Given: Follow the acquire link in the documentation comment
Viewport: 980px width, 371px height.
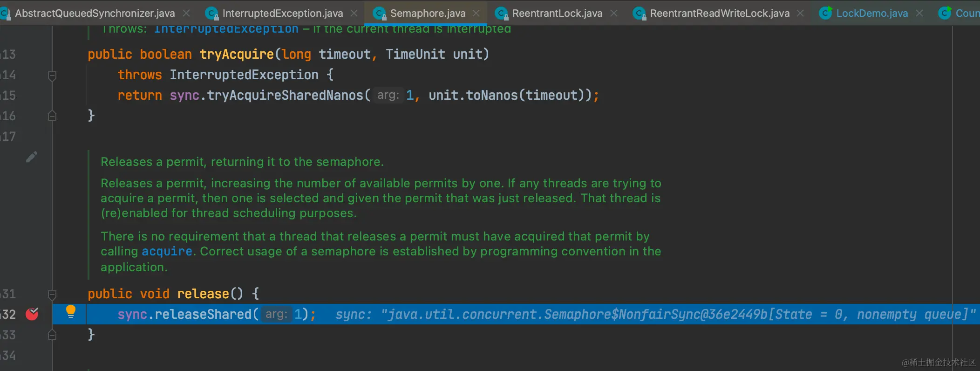Looking at the screenshot, I should pos(167,252).
